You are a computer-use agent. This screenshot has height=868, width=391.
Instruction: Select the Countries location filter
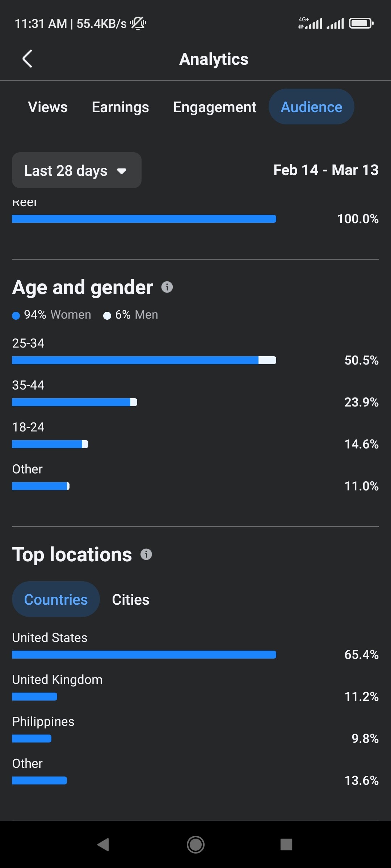pyautogui.click(x=56, y=599)
